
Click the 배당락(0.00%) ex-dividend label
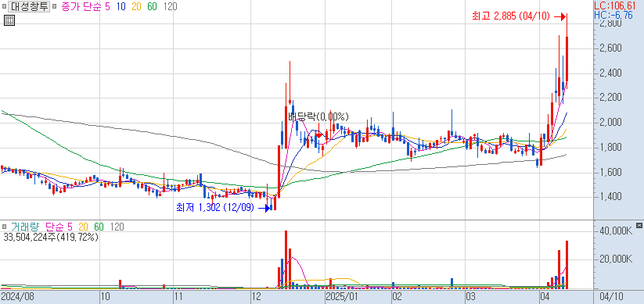click(318, 116)
